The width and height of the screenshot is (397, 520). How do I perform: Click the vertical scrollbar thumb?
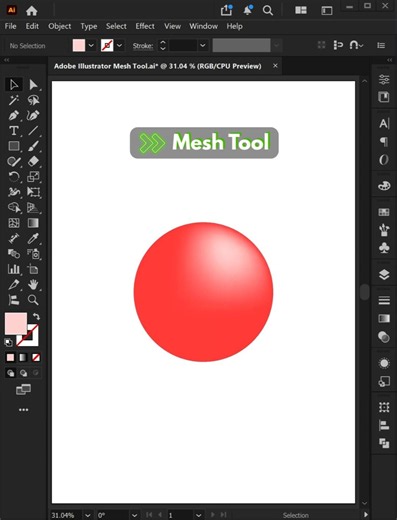point(365,292)
